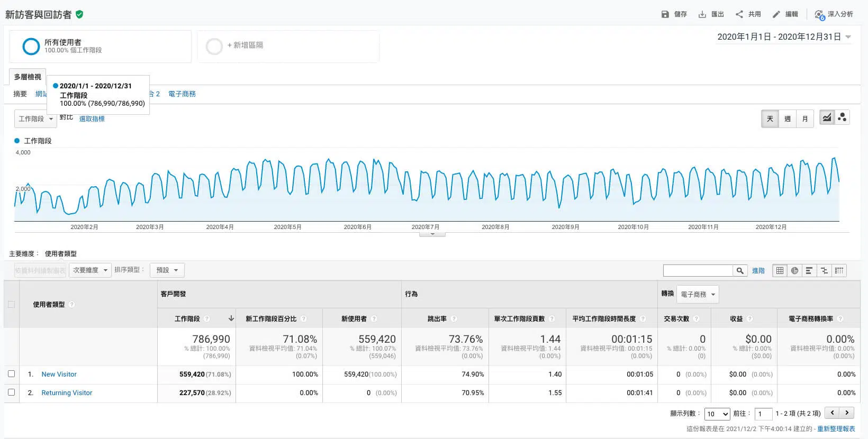The height and width of the screenshot is (439, 868).
Task: Go to previous page arrow
Action: pos(833,413)
